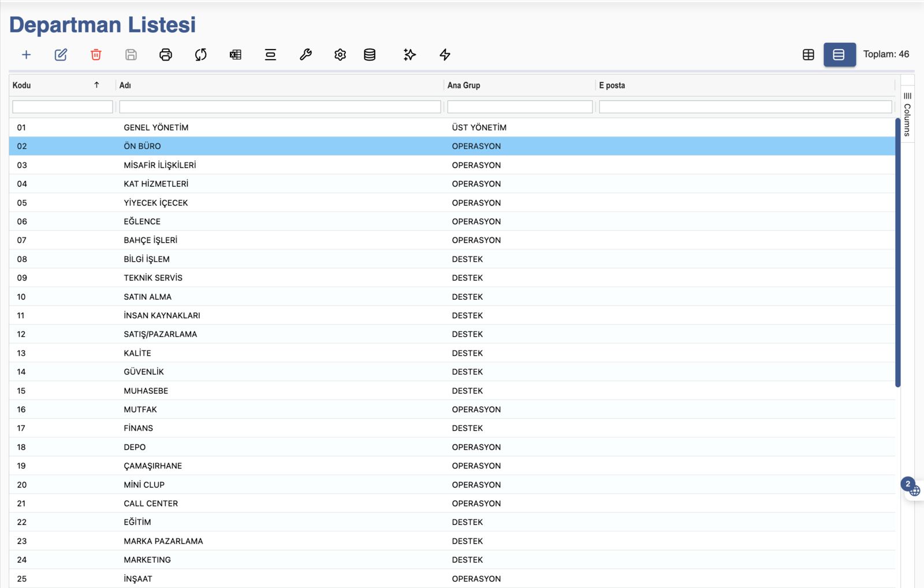This screenshot has width=924, height=588.
Task: Select the EĞLENCE row
Action: [452, 221]
